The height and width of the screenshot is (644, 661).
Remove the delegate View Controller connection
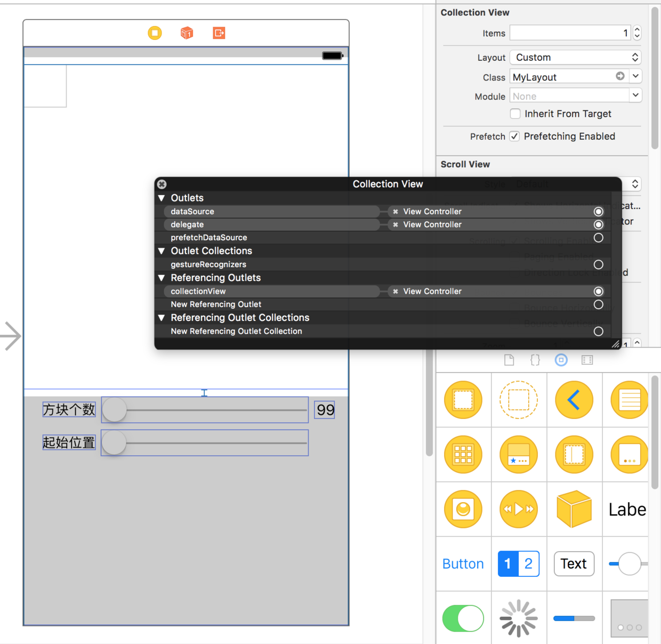pos(396,224)
